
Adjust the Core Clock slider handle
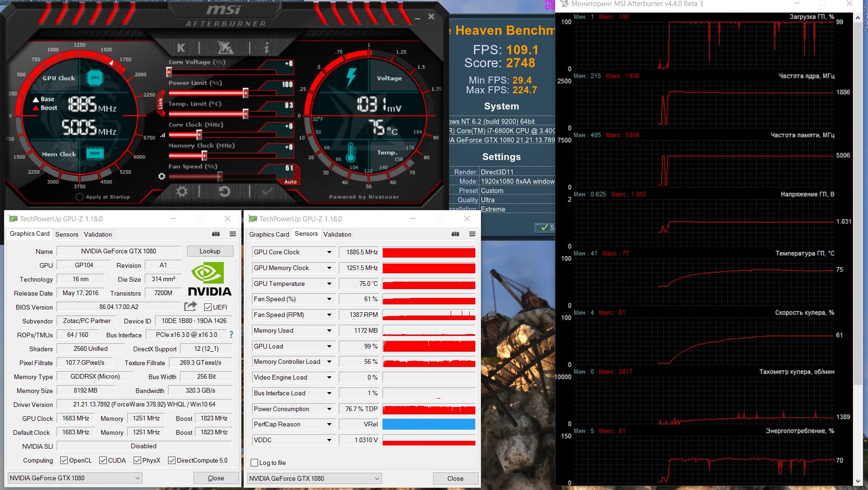(199, 135)
